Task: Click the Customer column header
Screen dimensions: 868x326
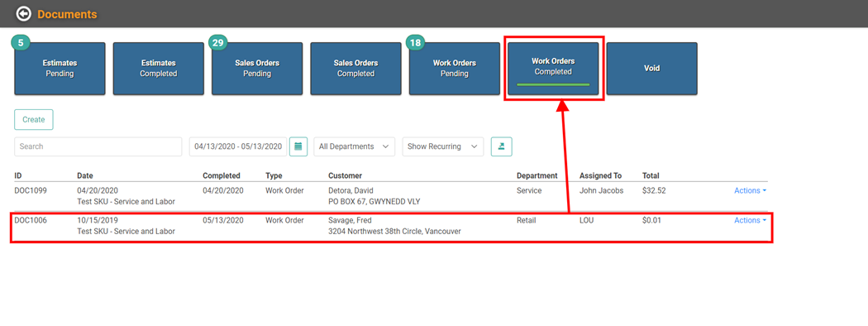Action: pyautogui.click(x=345, y=175)
